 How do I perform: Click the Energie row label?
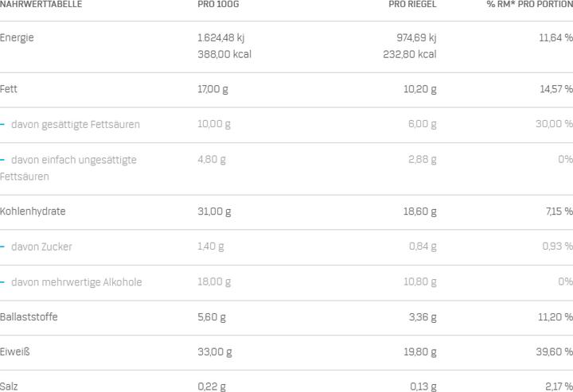coord(17,38)
